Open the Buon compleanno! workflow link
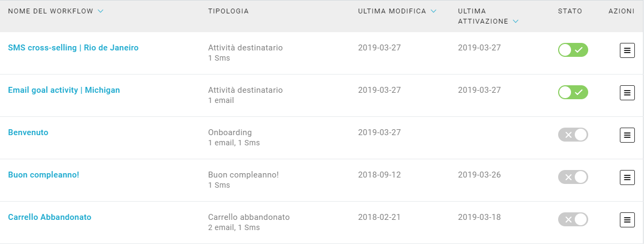This screenshot has width=644, height=244. point(43,175)
